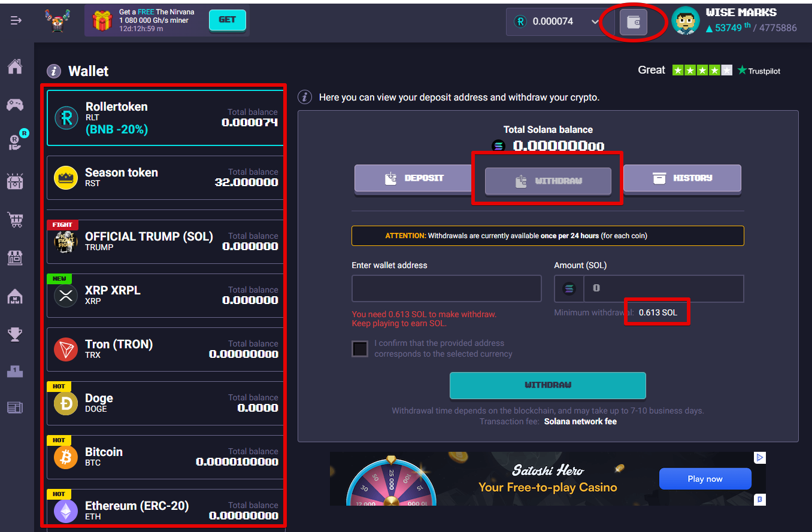Open the trophy sidebar icon

(15, 334)
